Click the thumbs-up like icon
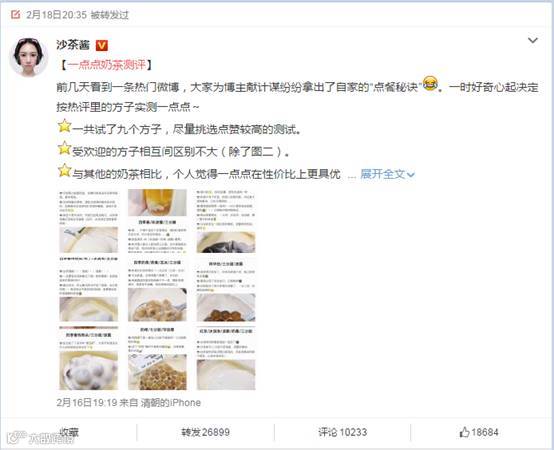Viewport: 554px width, 450px height. pos(464,432)
